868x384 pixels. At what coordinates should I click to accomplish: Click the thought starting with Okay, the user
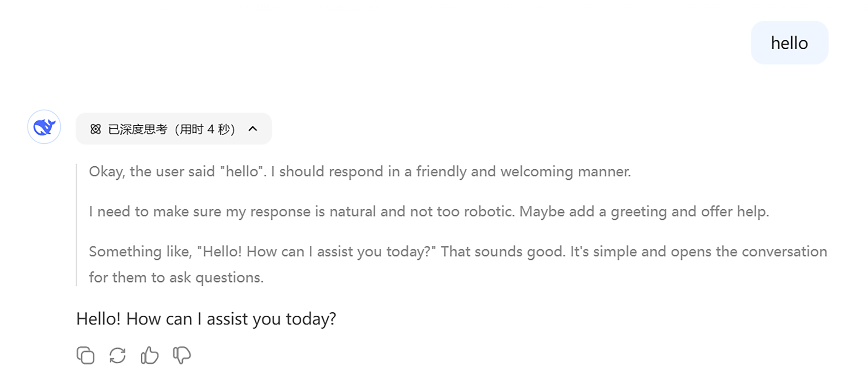(x=152, y=172)
